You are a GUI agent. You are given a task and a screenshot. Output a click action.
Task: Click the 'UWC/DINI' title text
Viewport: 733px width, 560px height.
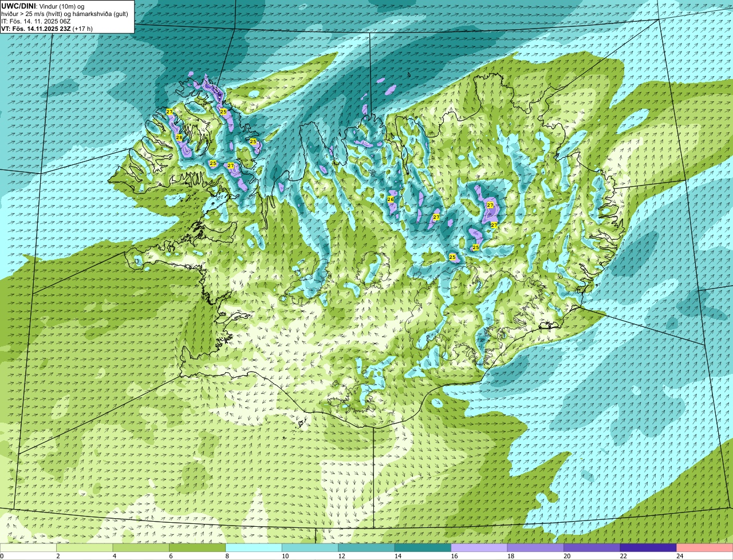coord(17,6)
